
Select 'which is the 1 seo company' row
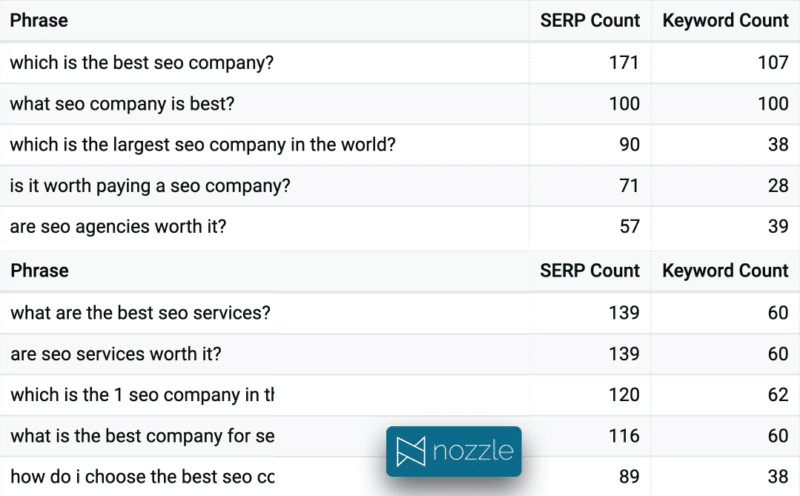[x=141, y=395]
